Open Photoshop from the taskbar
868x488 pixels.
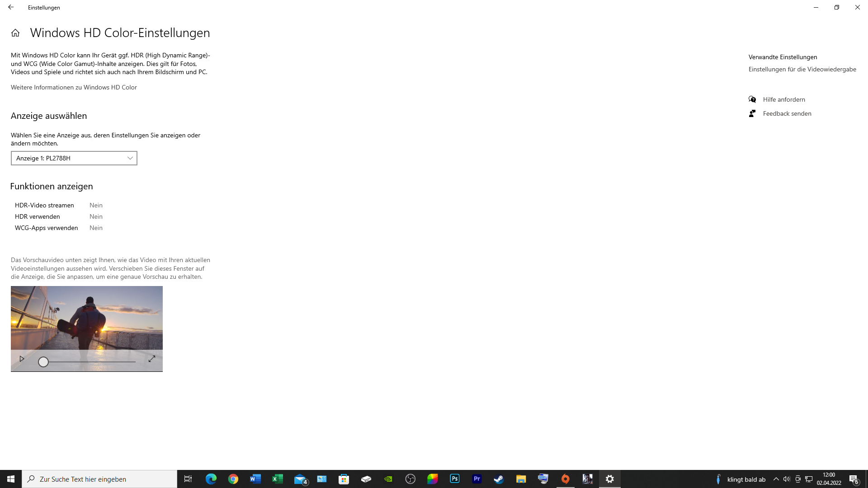point(455,479)
